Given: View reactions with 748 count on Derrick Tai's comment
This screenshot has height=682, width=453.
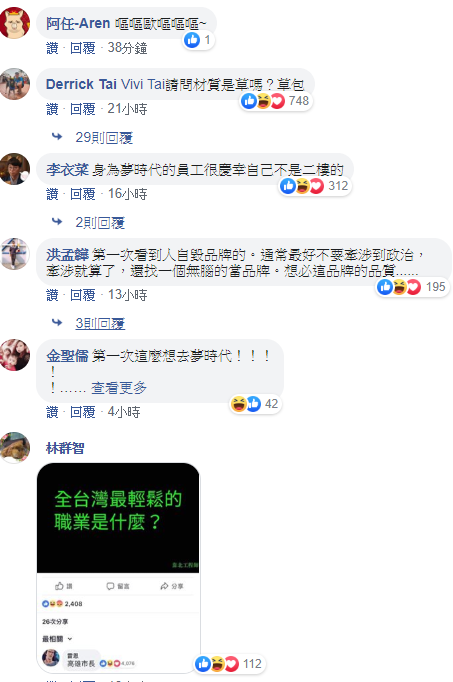Looking at the screenshot, I should click(276, 101).
